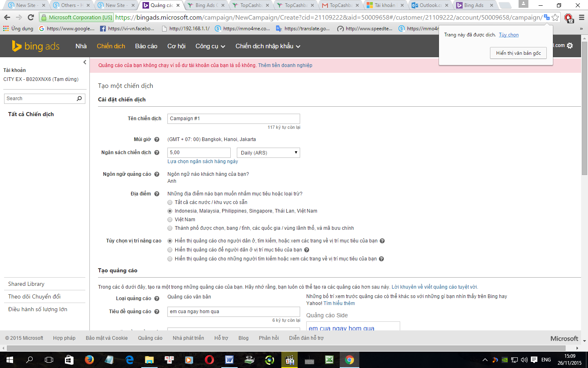This screenshot has height=368, width=588.
Task: Choose 'người dân ở vị trí mục tiêu' option
Action: pos(170,250)
